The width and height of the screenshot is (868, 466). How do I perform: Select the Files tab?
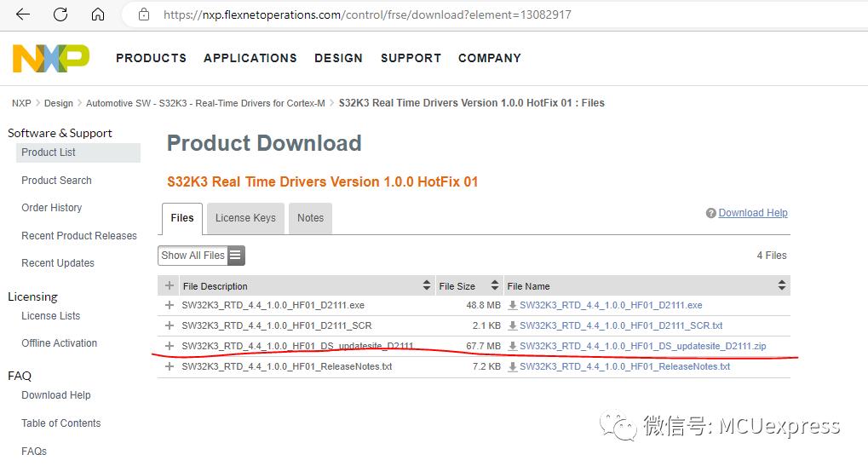point(182,218)
